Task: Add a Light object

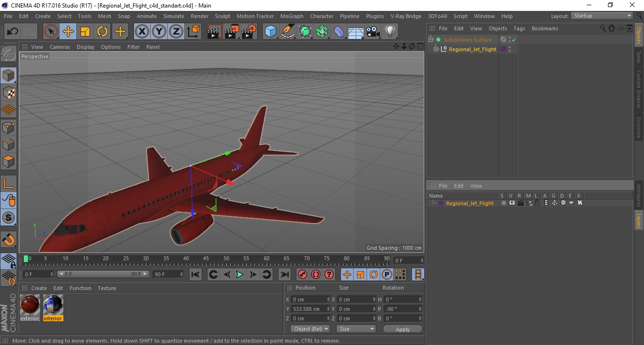Action: (390, 32)
